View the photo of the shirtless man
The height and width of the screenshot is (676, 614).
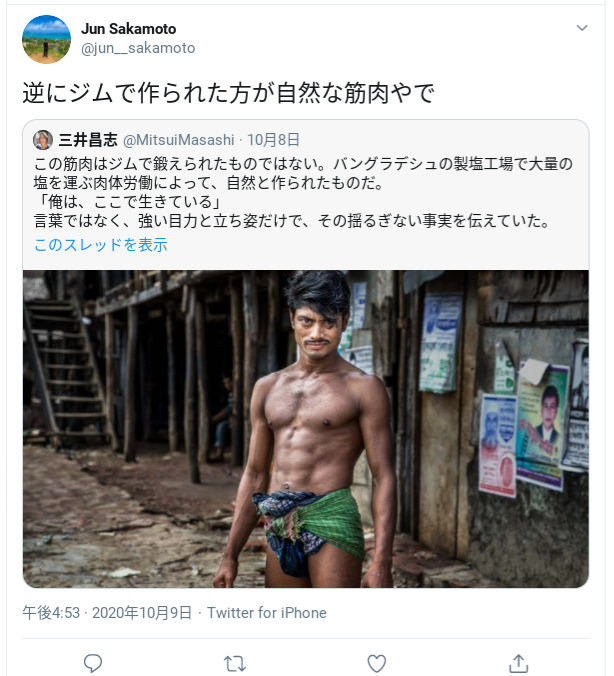click(306, 428)
